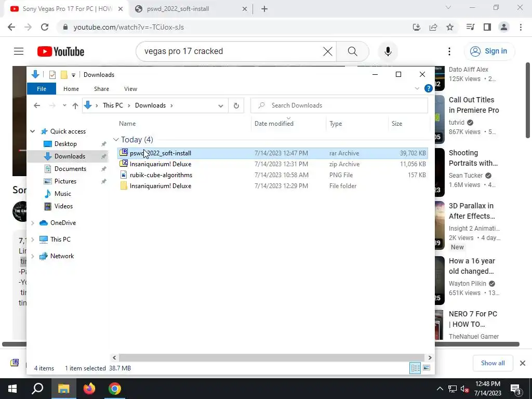Open the Explorer File menu
The image size is (532, 399).
(42, 89)
